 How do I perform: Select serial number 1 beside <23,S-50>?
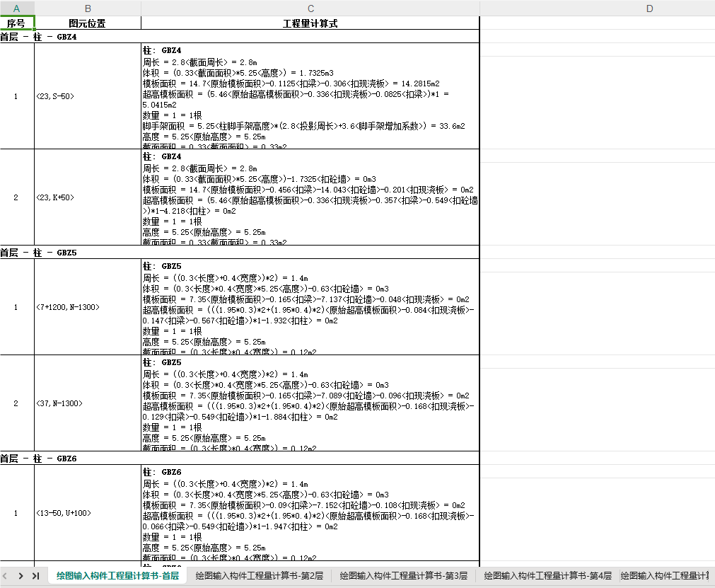pyautogui.click(x=17, y=96)
